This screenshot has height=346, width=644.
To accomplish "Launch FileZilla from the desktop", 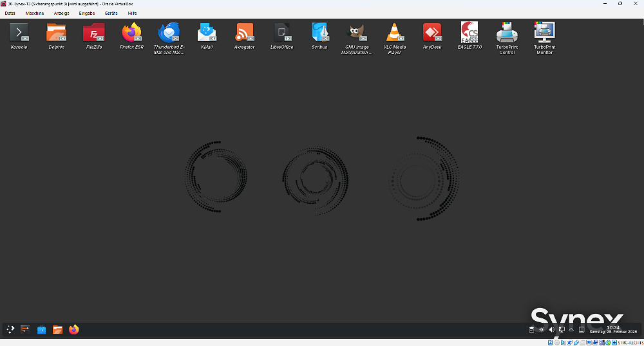I will coord(94,33).
